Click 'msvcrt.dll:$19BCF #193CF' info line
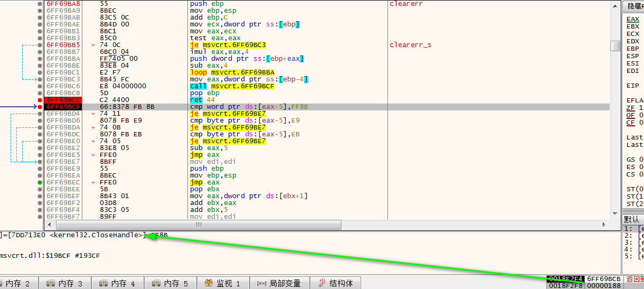 50,256
